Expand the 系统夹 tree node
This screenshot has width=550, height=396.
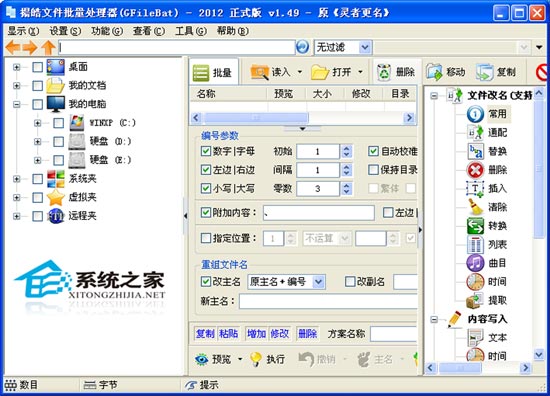[16, 179]
